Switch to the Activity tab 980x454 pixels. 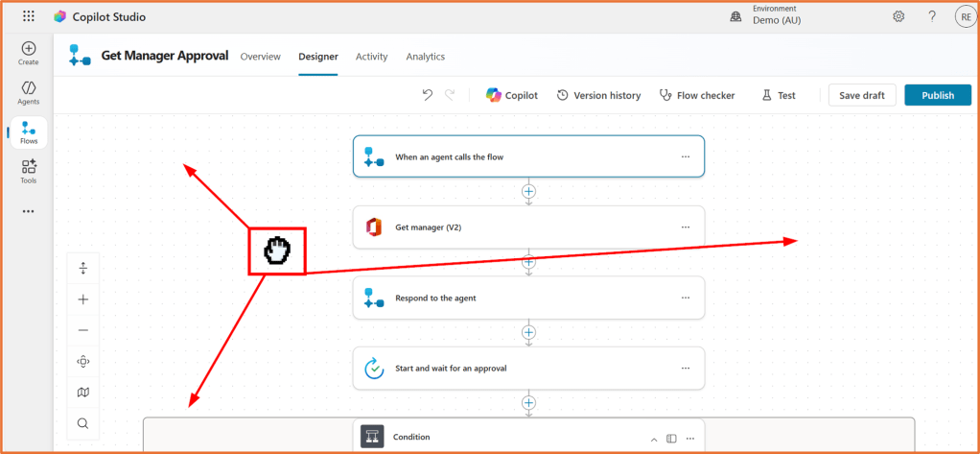pos(372,57)
